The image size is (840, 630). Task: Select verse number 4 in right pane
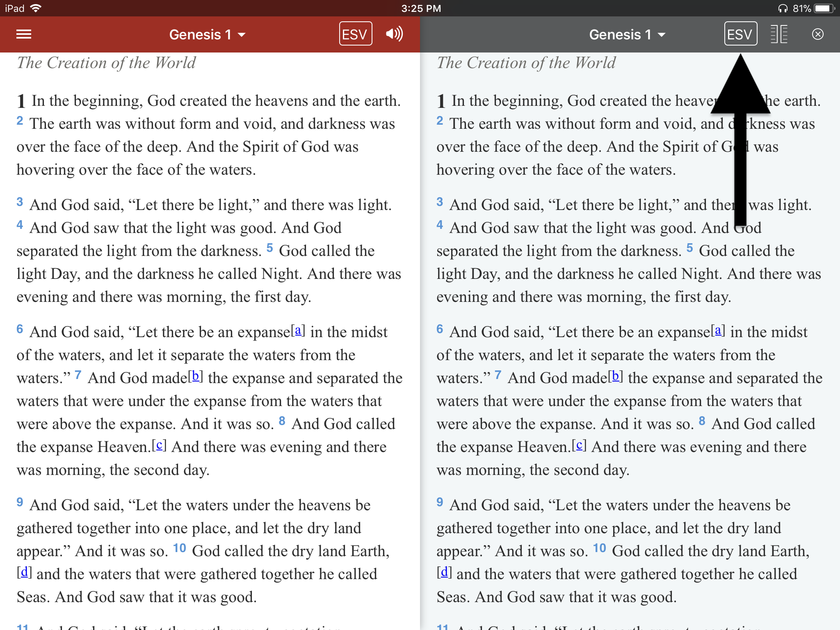click(x=440, y=225)
